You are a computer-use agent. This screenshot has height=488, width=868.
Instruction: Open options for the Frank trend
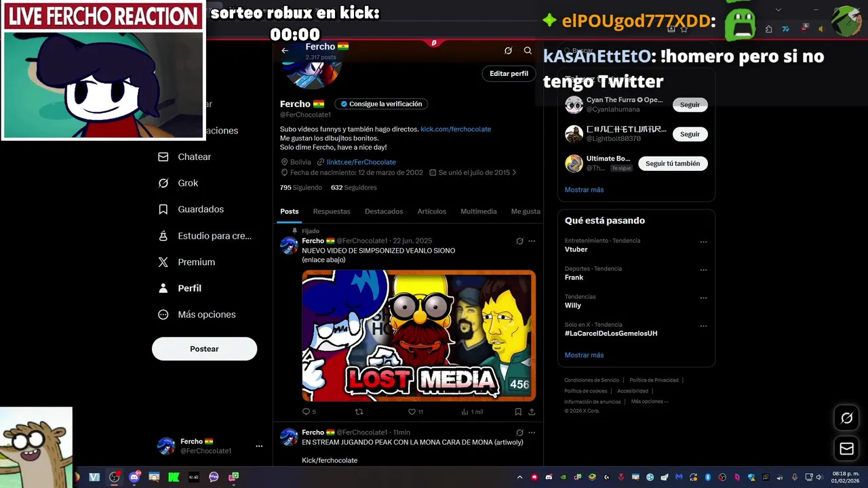703,270
